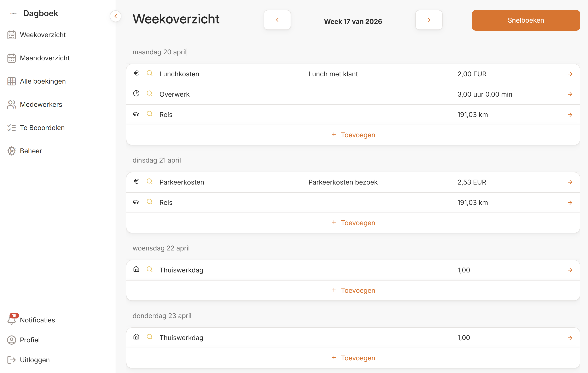588x373 pixels.
Task: Click the Uitloggen exit icon
Action: pos(11,360)
